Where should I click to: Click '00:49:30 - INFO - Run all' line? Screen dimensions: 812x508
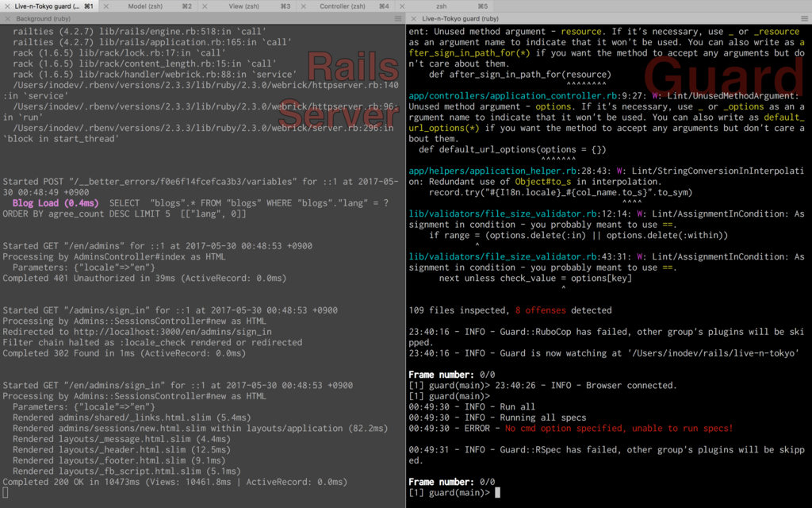[472, 407]
